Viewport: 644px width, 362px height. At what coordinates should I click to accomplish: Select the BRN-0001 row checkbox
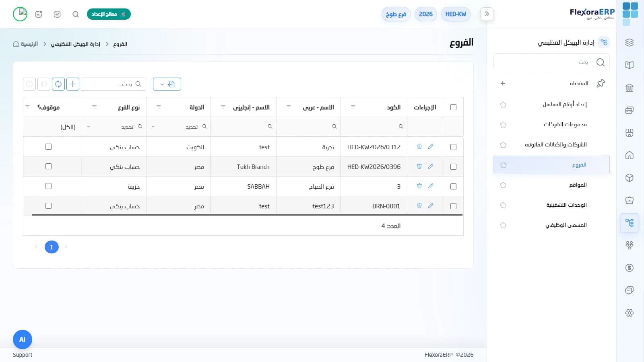[x=453, y=206]
